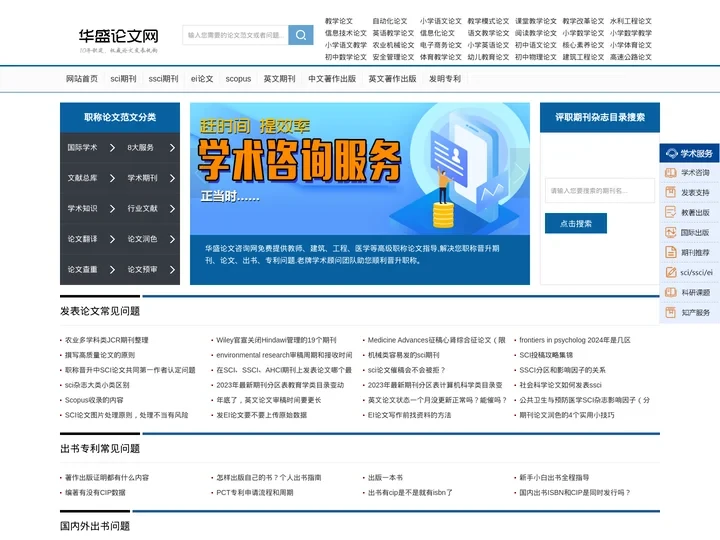
Task: Open the 知产服务 sidebar icon
Action: [x=671, y=312]
